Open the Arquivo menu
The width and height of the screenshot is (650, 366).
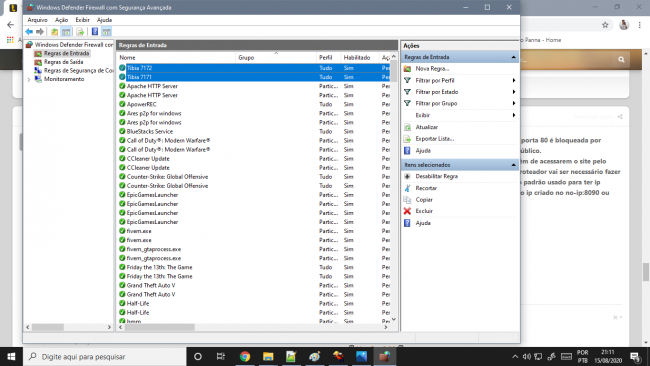pos(37,20)
